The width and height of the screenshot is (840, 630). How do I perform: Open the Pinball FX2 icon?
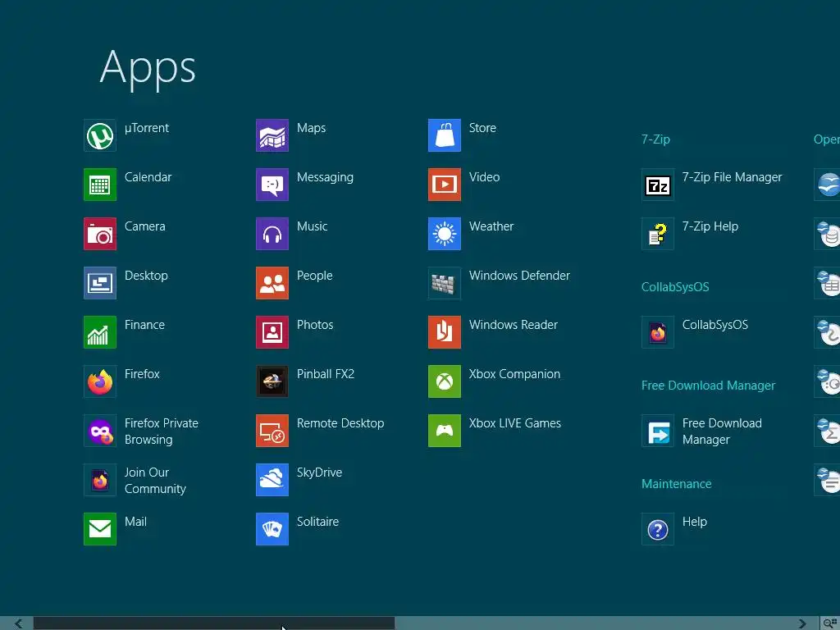click(272, 381)
